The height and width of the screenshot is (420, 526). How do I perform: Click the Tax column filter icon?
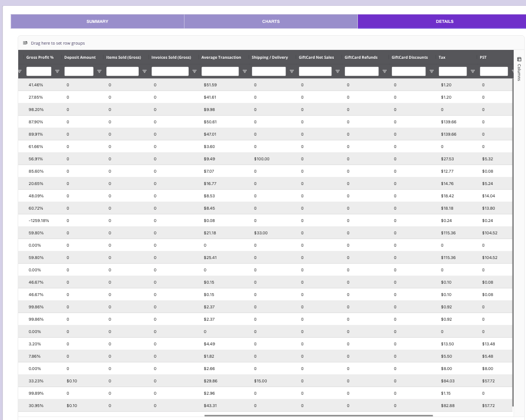point(473,72)
